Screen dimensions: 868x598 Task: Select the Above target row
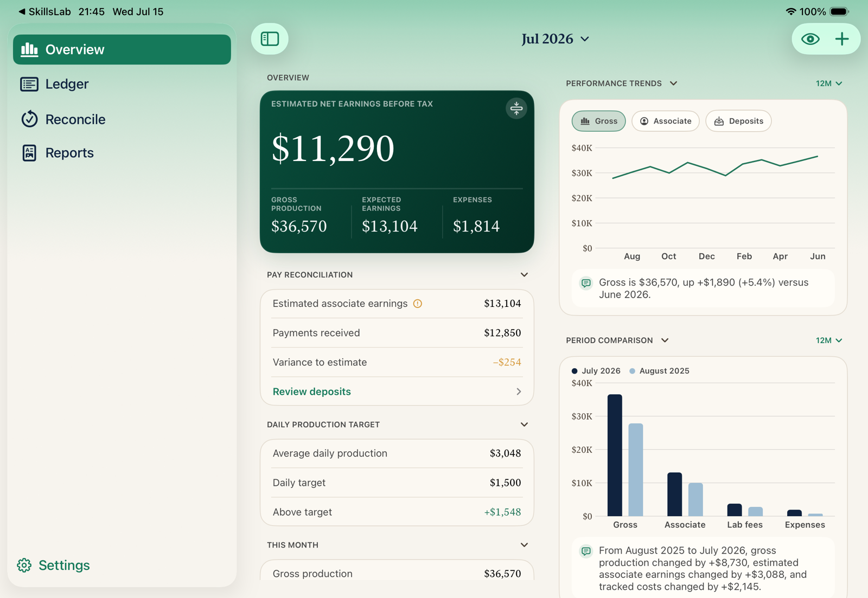pyautogui.click(x=397, y=512)
